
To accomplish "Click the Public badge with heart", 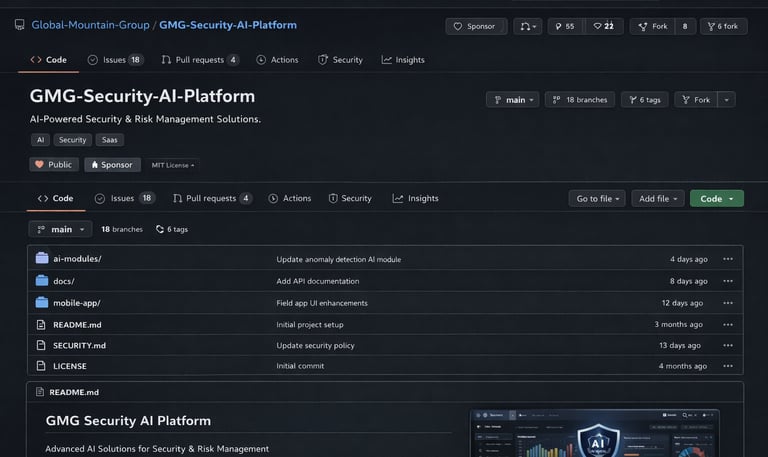I will pyautogui.click(x=54, y=165).
